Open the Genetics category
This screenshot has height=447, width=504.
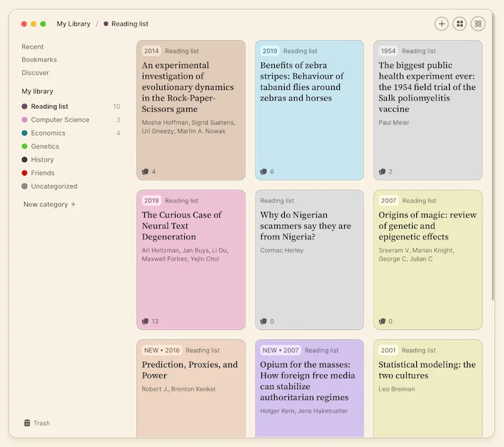45,146
